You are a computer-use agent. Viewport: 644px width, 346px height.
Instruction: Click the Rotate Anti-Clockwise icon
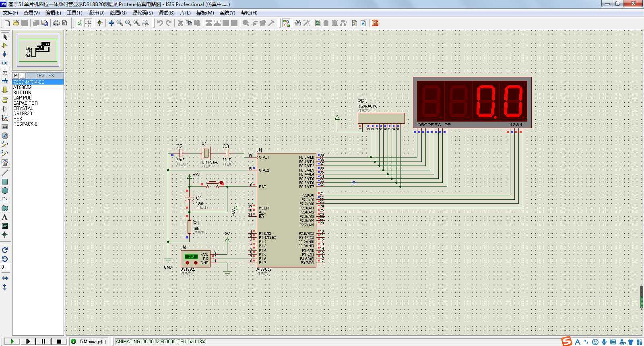click(x=5, y=259)
